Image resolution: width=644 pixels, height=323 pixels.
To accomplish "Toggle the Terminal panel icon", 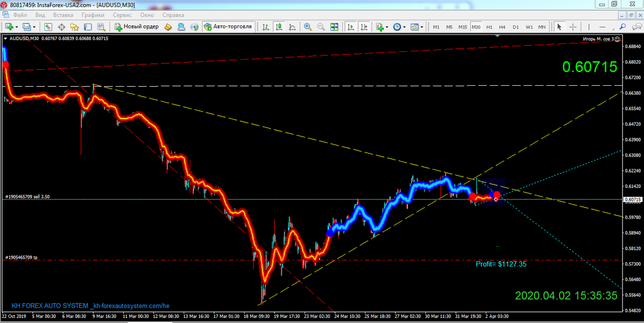I will click(x=88, y=26).
